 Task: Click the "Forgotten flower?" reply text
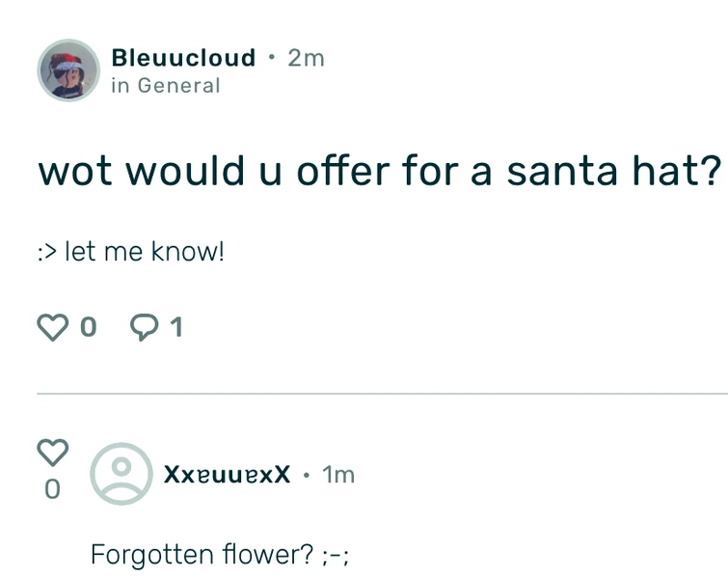(x=202, y=555)
